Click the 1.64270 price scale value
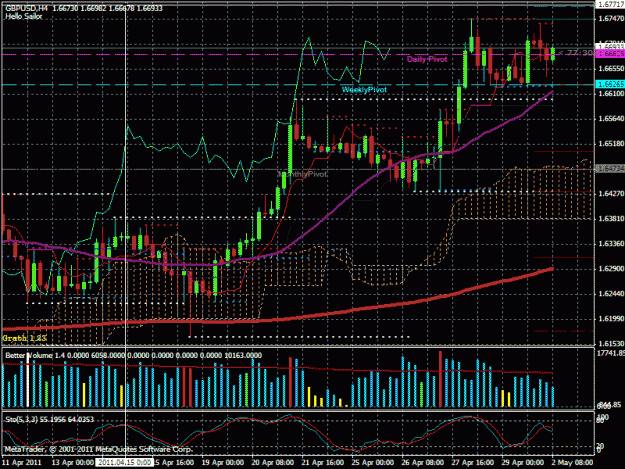This screenshot has height=469, width=625. (x=611, y=194)
